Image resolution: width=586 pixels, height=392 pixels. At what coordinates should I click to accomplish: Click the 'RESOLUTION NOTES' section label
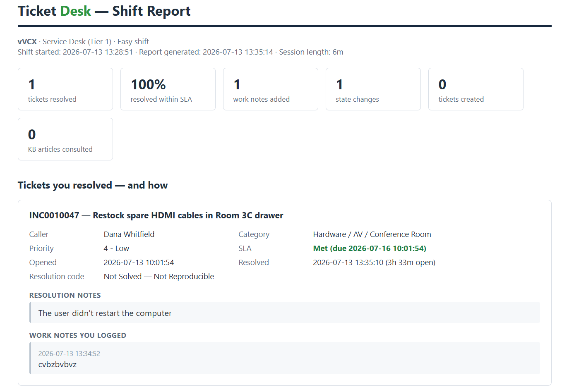[x=65, y=295]
